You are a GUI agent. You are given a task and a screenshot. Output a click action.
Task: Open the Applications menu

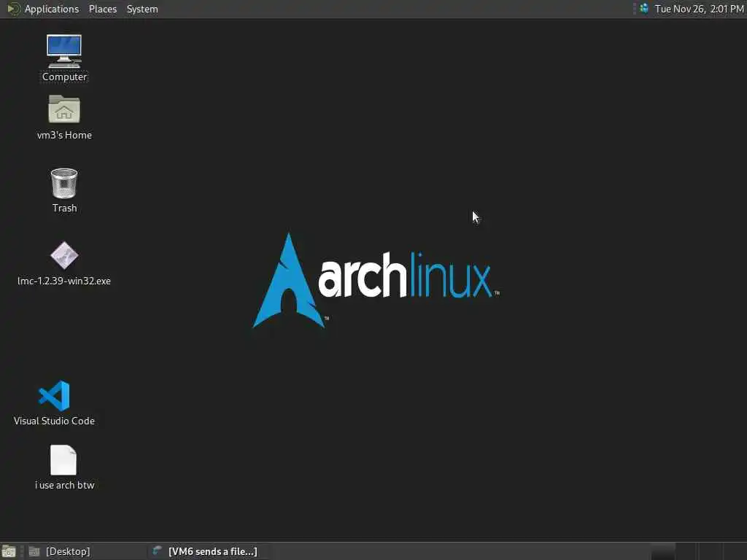(52, 9)
